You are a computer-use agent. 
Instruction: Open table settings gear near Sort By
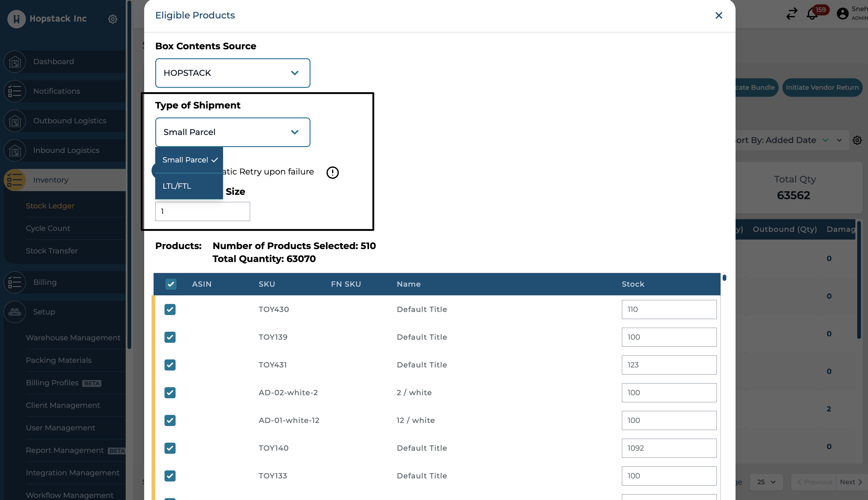coord(857,140)
